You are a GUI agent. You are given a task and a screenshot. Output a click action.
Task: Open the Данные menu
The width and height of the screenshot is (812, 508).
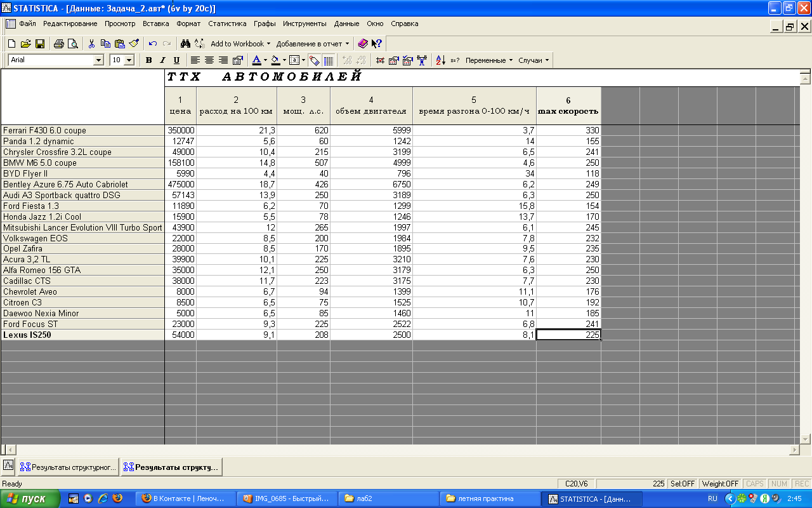coord(346,23)
